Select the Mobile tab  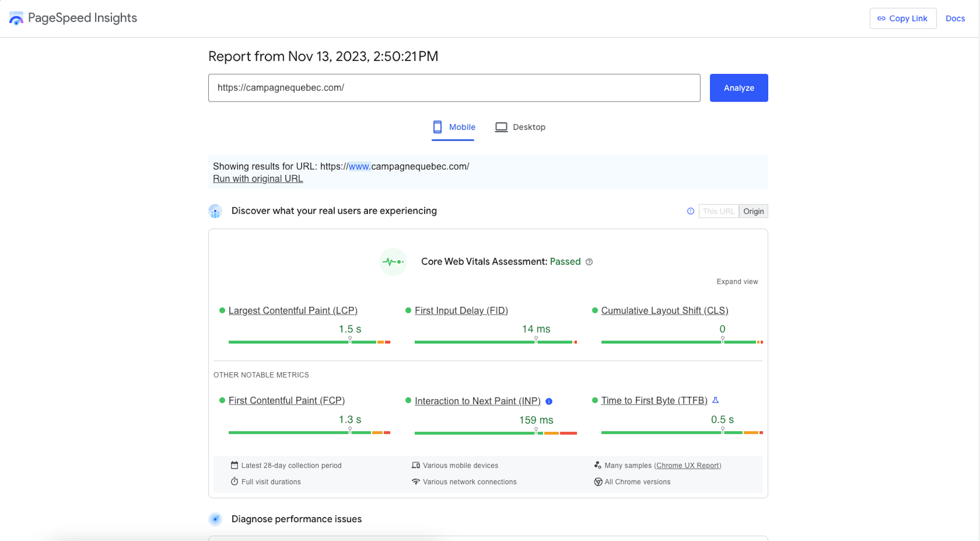(x=453, y=127)
